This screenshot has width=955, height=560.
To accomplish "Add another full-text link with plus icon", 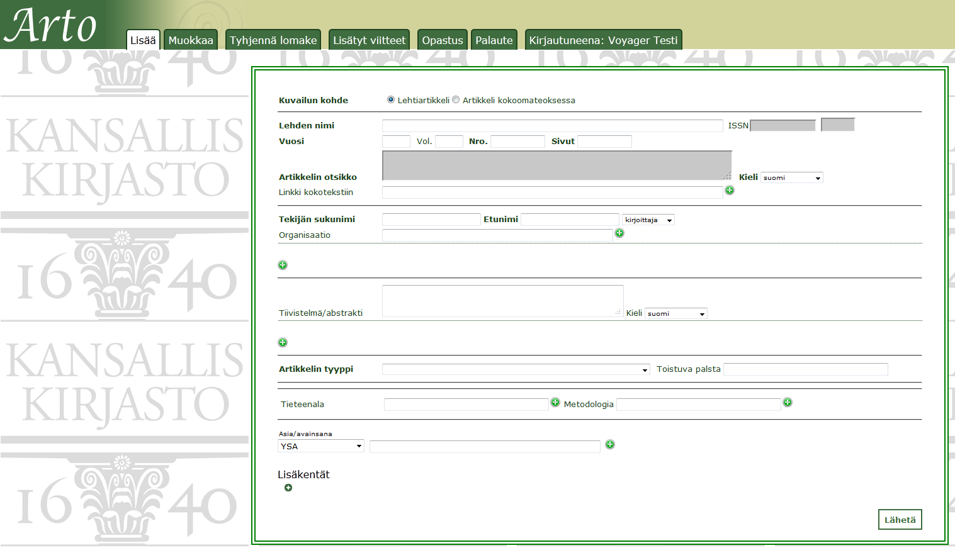I will pyautogui.click(x=730, y=190).
